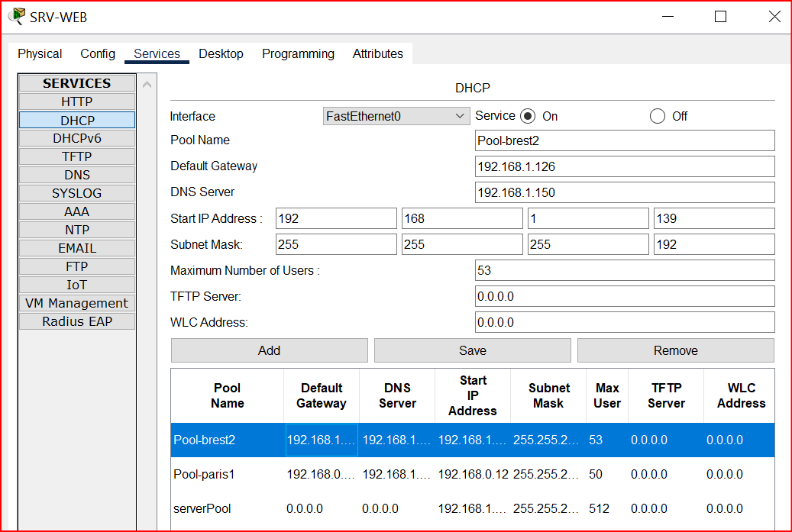Image resolution: width=792 pixels, height=532 pixels.
Task: Click the Max User column header
Action: [607, 395]
